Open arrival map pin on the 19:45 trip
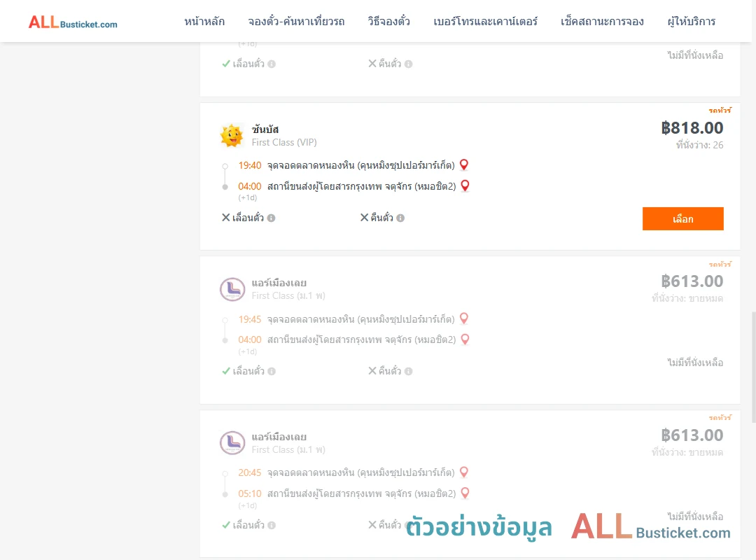The image size is (756, 560). tap(465, 339)
